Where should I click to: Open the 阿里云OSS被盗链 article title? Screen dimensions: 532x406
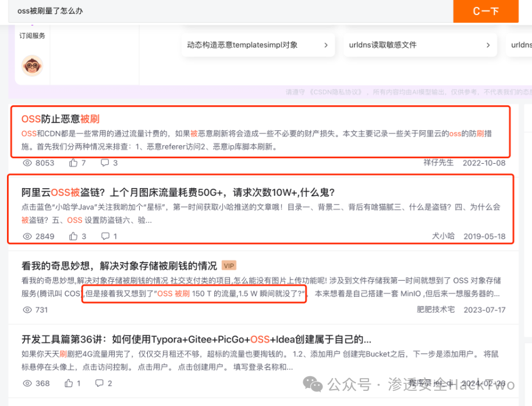[x=178, y=192]
